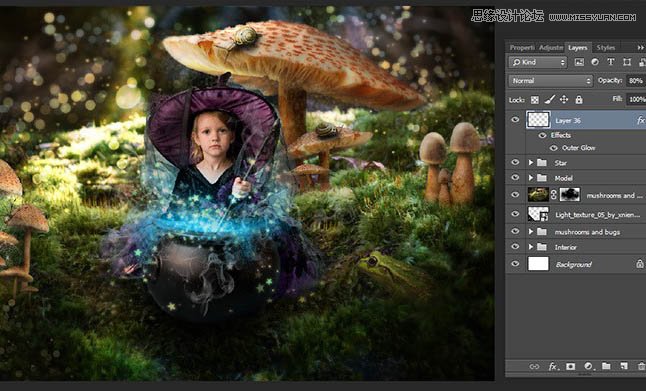The height and width of the screenshot is (391, 646).
Task: Hide the Star group
Action: pyautogui.click(x=515, y=162)
